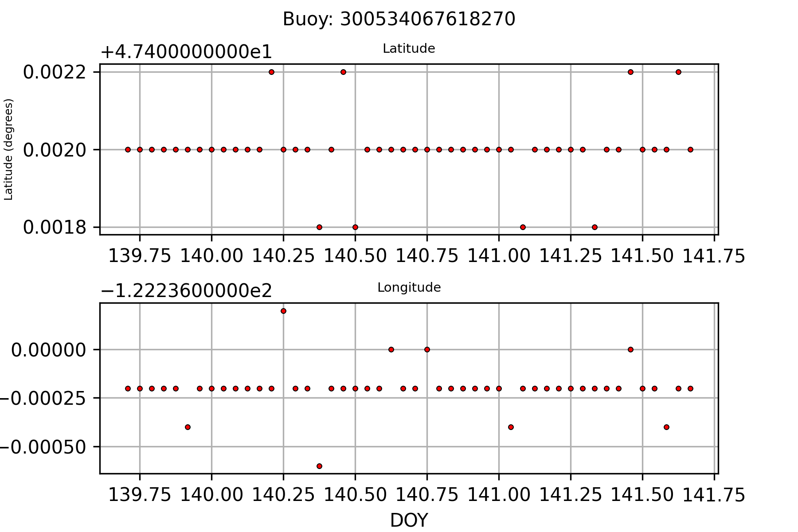Click the 141.75 x-tick label under the longitude plot
798x532 pixels.
tap(714, 495)
